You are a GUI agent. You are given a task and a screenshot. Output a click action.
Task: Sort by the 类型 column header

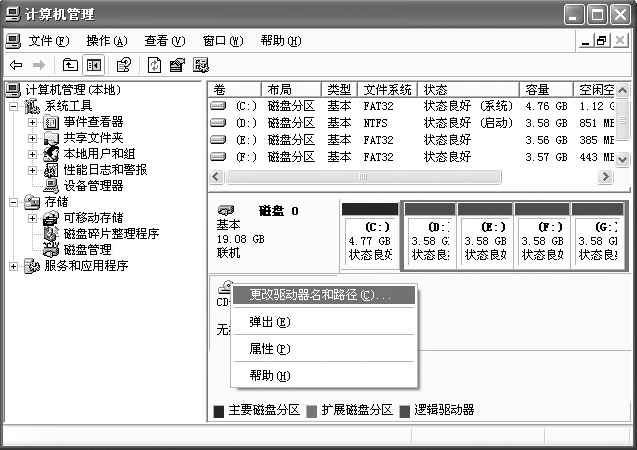(x=340, y=89)
